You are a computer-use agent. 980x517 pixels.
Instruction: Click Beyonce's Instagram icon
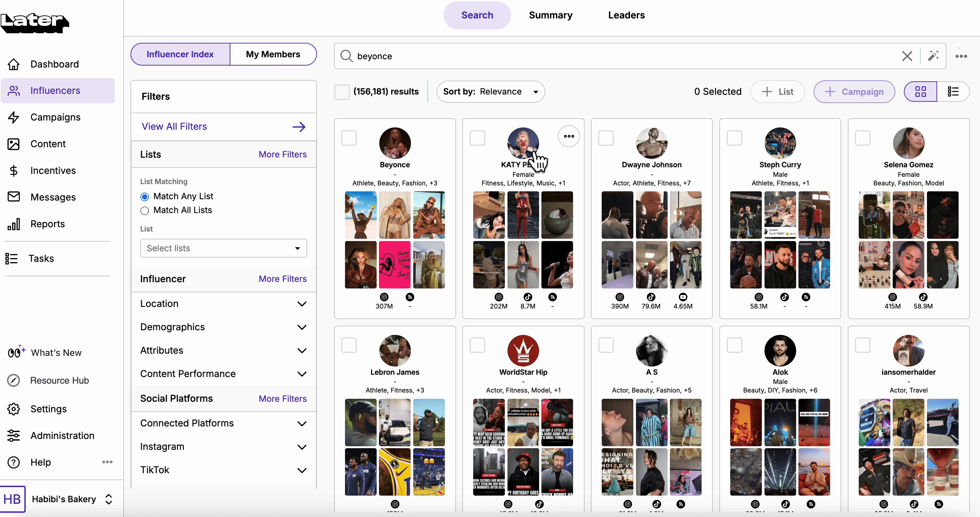coord(384,297)
